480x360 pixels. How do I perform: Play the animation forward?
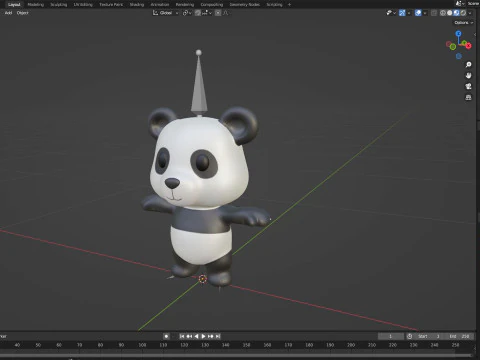(203, 336)
